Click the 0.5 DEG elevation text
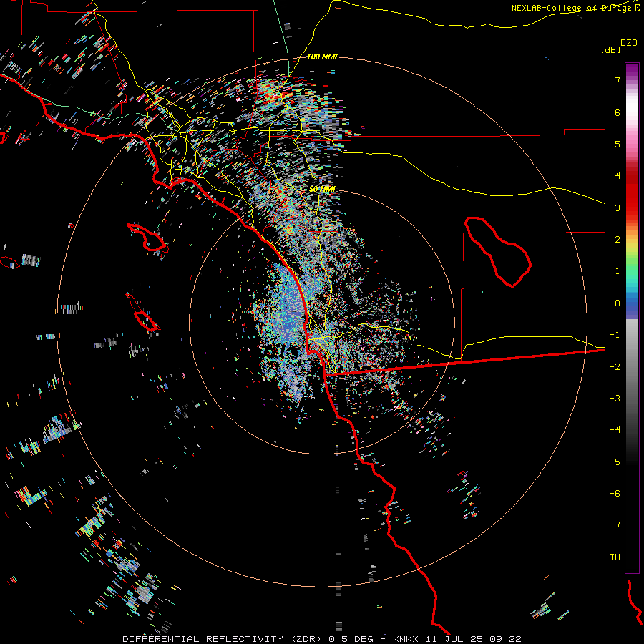This screenshot has width=644, height=644. (x=351, y=639)
